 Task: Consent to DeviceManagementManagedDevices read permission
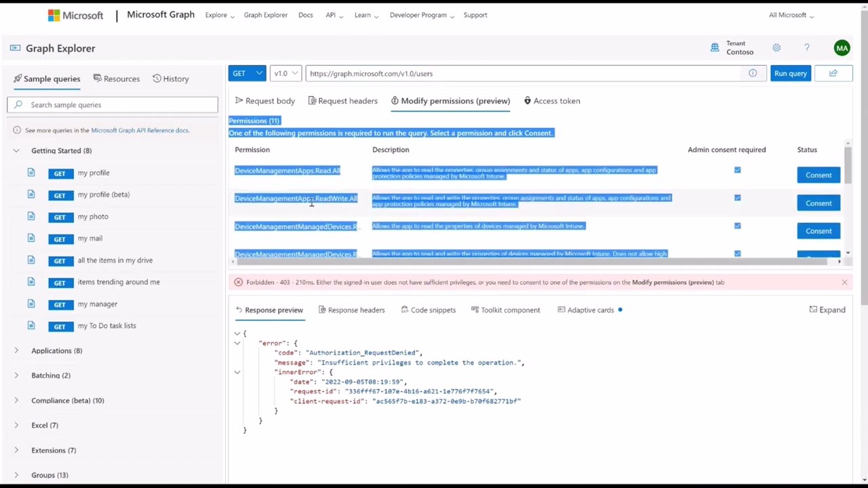tap(818, 230)
